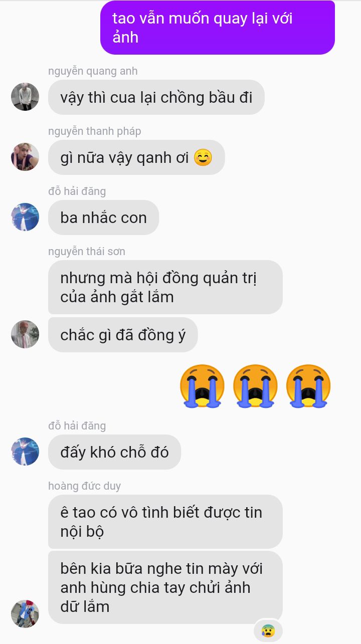
Task: Select the purple 'tao vẫn muốn quay lại' message
Action: coord(218,28)
